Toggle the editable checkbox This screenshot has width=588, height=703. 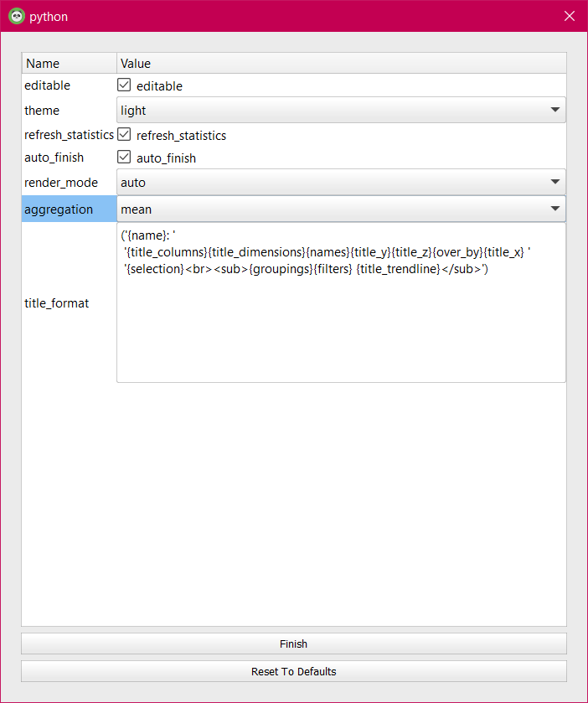pos(124,85)
